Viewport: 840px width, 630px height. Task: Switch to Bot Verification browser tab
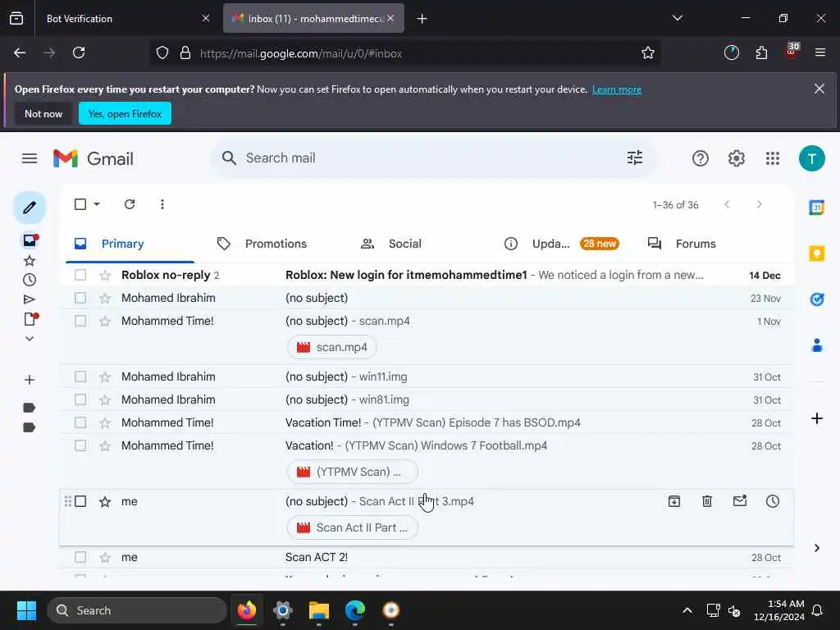(127, 19)
